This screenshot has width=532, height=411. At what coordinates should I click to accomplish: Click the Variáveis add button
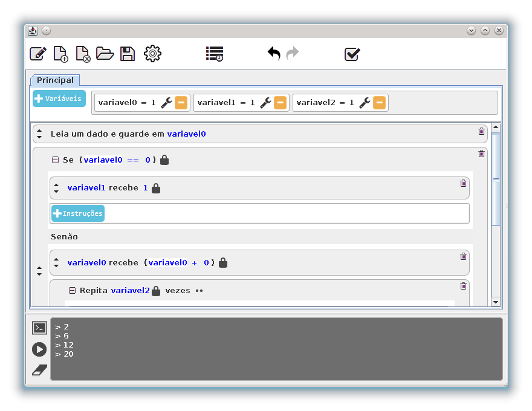pyautogui.click(x=59, y=99)
